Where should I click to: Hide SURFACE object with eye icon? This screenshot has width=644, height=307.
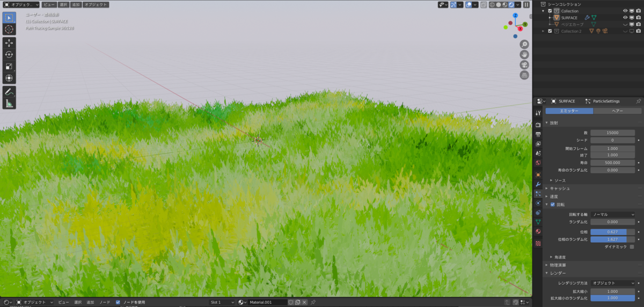click(x=625, y=18)
